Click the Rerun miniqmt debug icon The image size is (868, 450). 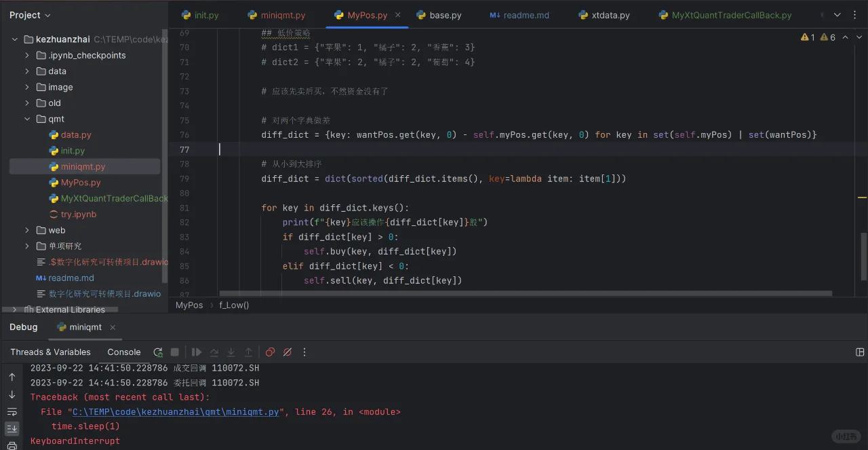(x=158, y=352)
